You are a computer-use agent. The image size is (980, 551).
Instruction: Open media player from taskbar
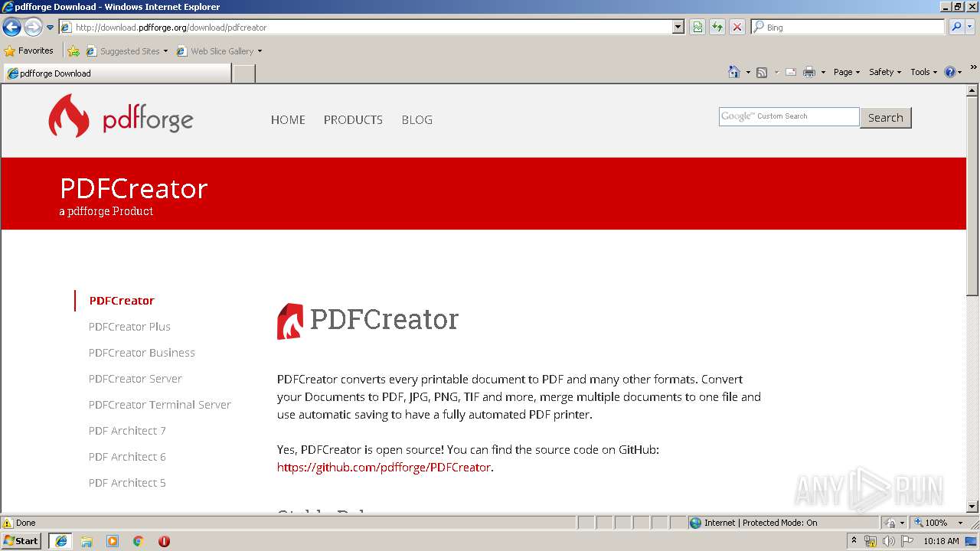click(x=113, y=541)
